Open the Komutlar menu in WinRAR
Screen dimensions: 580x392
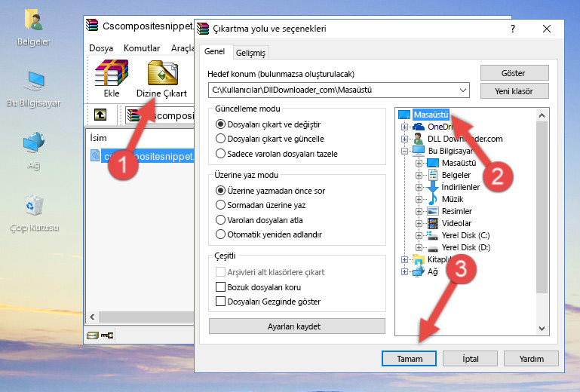pyautogui.click(x=142, y=48)
